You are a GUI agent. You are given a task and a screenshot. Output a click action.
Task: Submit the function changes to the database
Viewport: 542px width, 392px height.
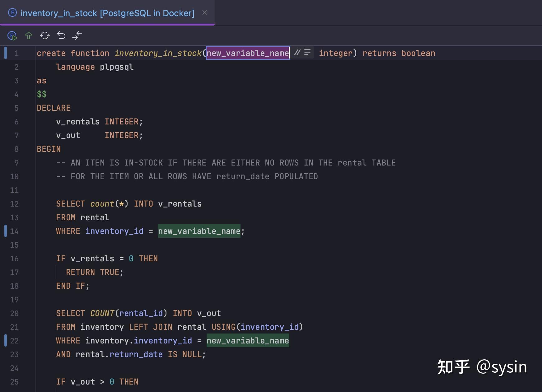click(x=29, y=35)
